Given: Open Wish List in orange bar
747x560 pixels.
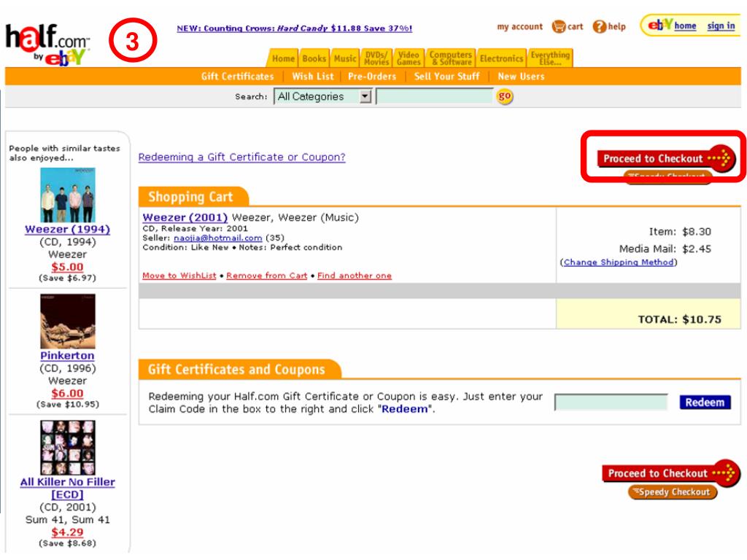Looking at the screenshot, I should click(x=312, y=76).
